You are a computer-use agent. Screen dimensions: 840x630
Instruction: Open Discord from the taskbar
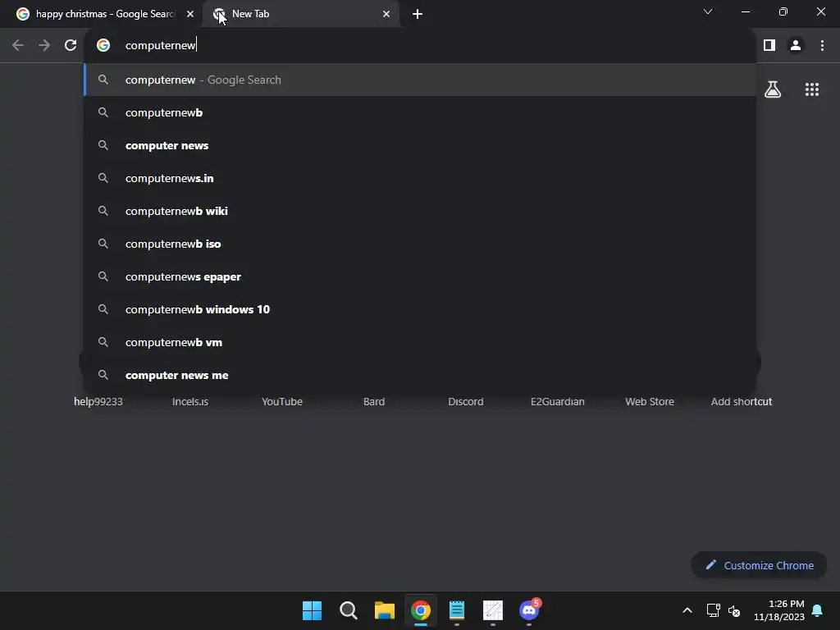(529, 610)
